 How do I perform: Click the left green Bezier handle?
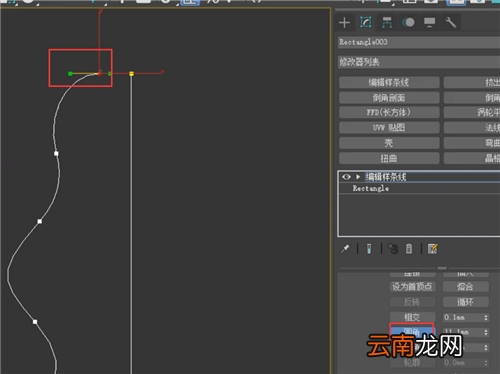[70, 74]
